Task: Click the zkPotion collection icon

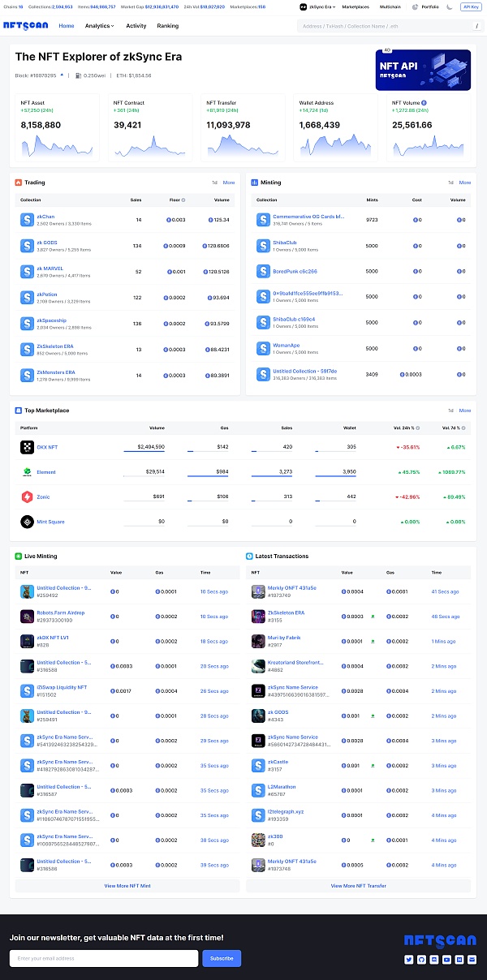Action: pyautogui.click(x=26, y=297)
